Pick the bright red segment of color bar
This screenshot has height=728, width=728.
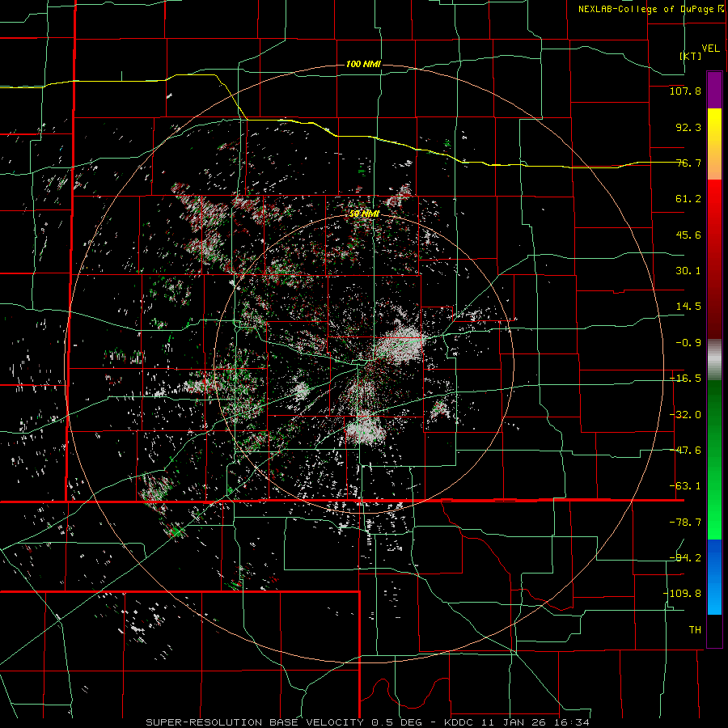(x=714, y=205)
